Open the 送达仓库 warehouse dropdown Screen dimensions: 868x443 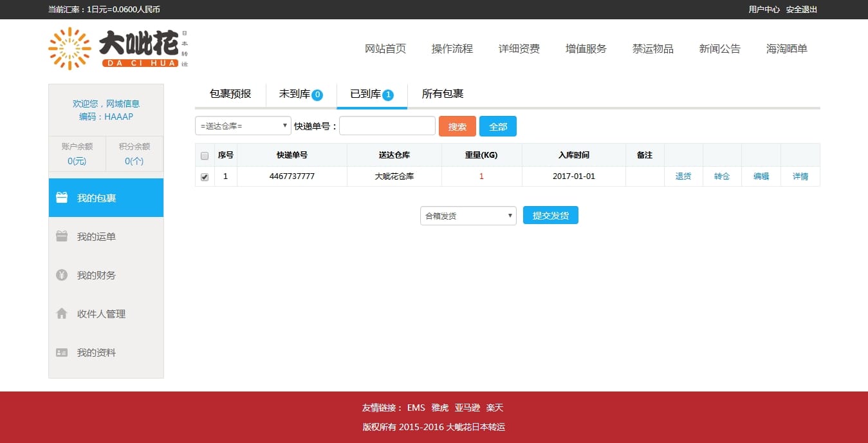(x=243, y=126)
